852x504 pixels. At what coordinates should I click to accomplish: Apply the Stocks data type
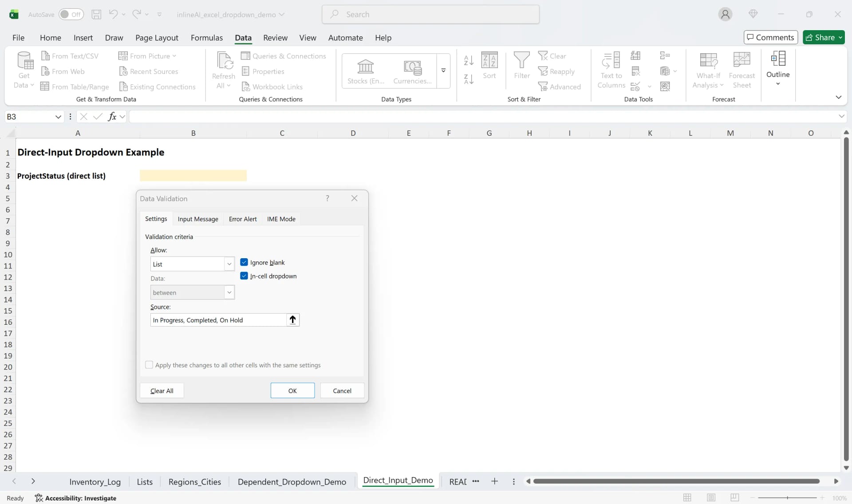[x=365, y=70]
